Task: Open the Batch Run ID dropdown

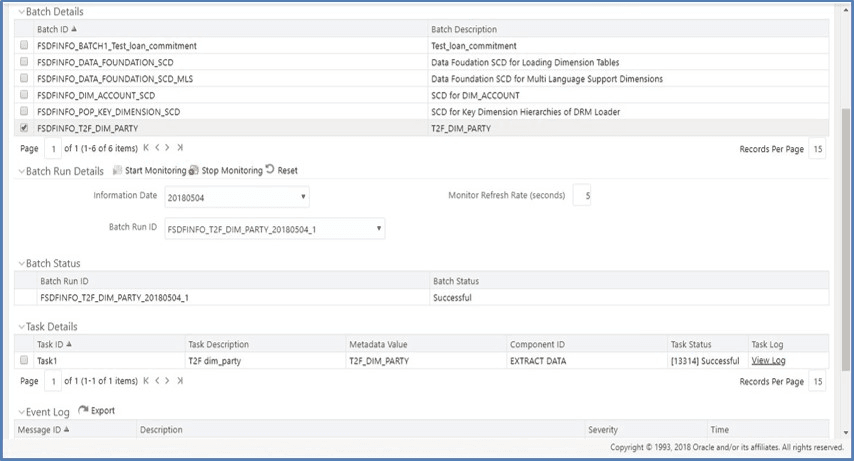Action: tap(274, 229)
